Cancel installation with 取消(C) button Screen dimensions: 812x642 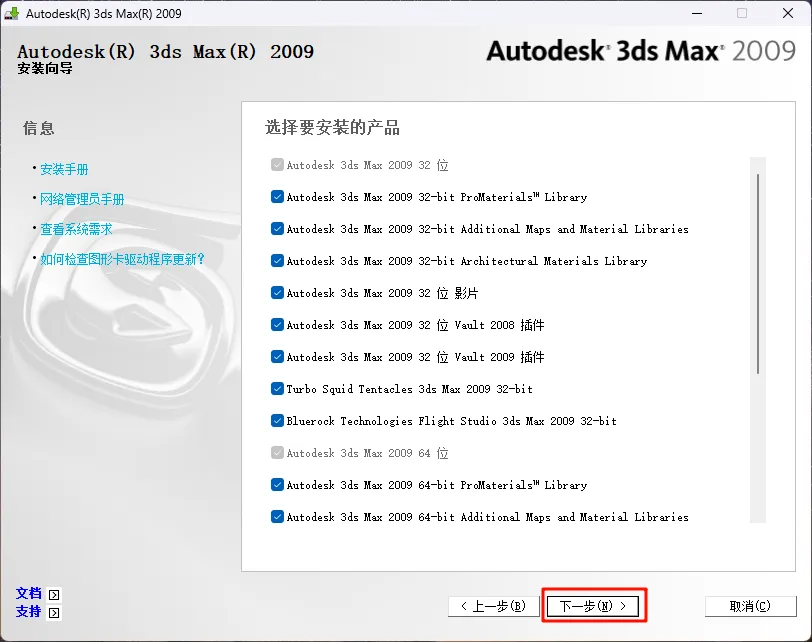750,606
